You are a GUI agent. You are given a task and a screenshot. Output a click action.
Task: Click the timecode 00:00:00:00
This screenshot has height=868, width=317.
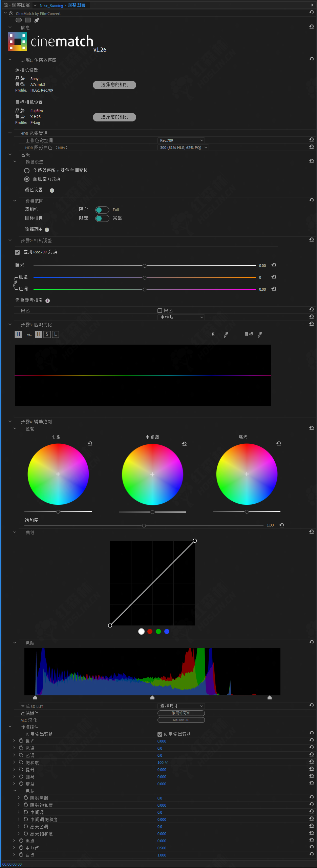point(12,864)
